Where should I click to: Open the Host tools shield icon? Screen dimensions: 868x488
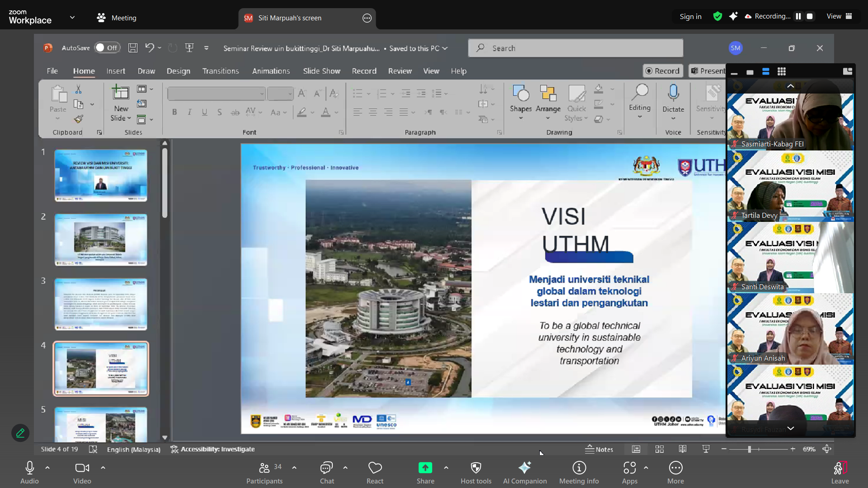coord(476,468)
